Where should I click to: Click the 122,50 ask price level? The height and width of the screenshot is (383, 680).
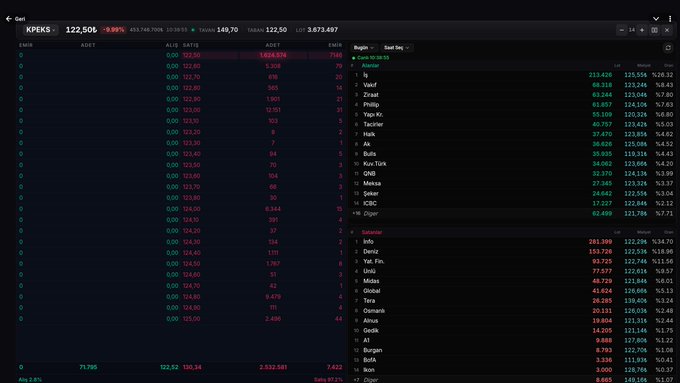click(x=191, y=55)
